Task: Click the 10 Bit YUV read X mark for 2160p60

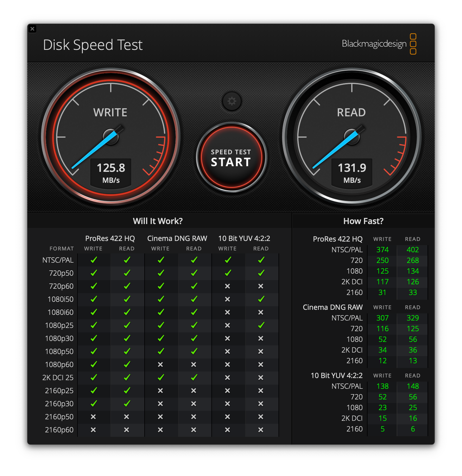Action: click(261, 430)
